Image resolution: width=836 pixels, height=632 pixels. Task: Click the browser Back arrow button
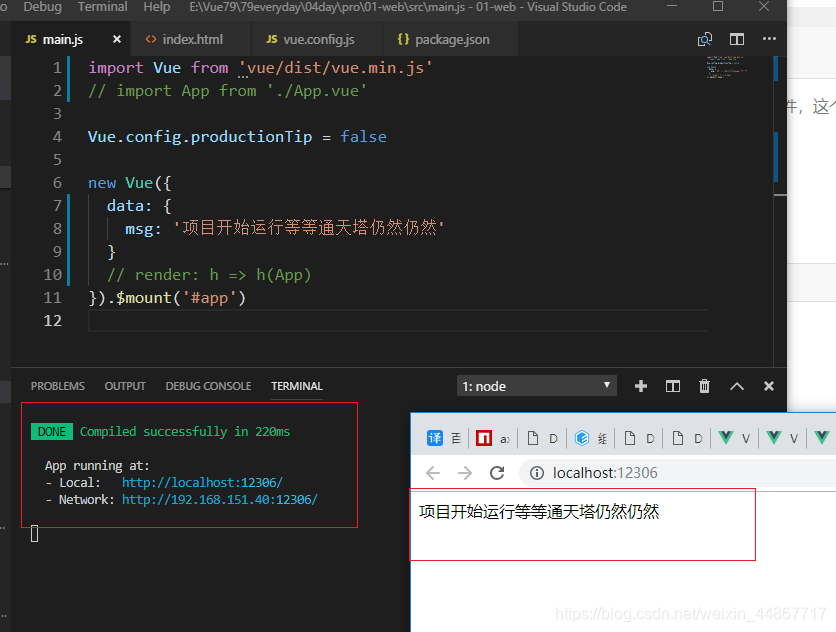(x=433, y=473)
